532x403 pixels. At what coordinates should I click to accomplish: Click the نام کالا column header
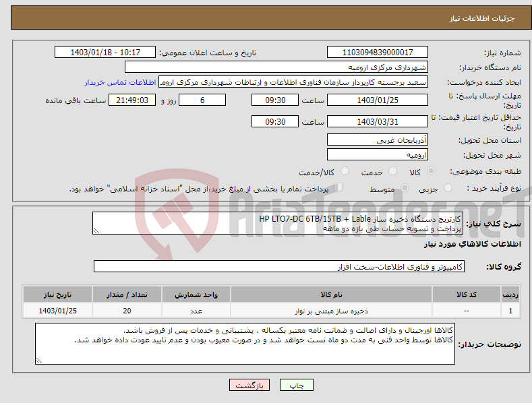(x=331, y=294)
